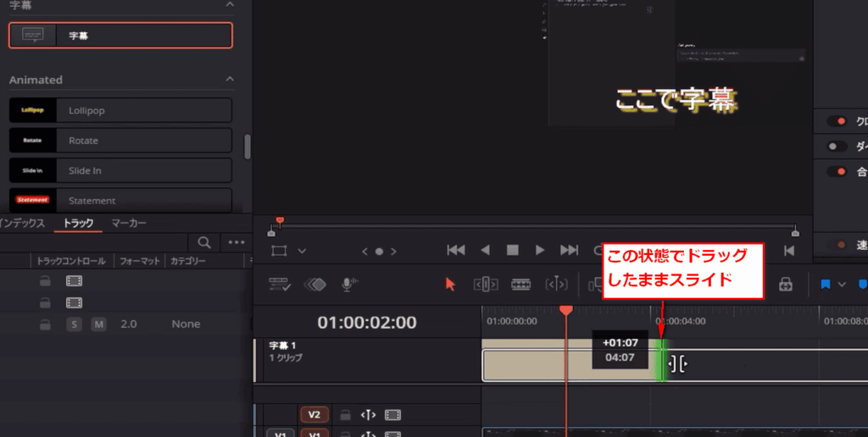Enable the second inspector toggle switch
868x437 pixels.
(x=837, y=147)
